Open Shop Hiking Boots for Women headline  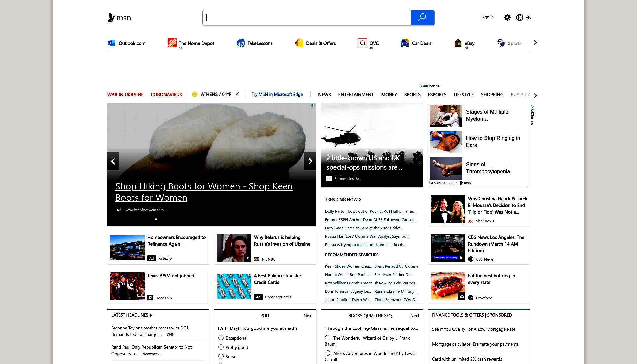point(204,192)
